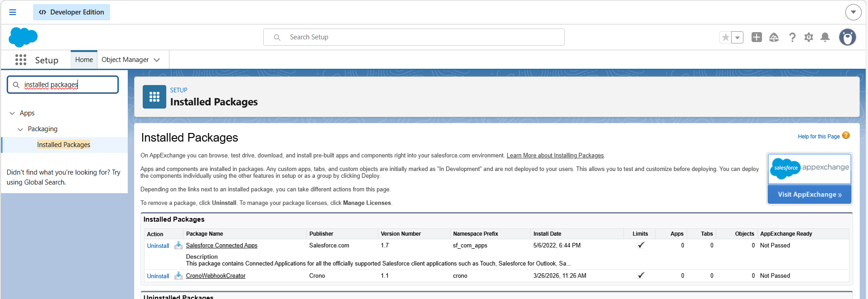Uninstall the Salesforce Connected Apps package
Image resolution: width=868 pixels, height=299 pixels.
pos(158,246)
